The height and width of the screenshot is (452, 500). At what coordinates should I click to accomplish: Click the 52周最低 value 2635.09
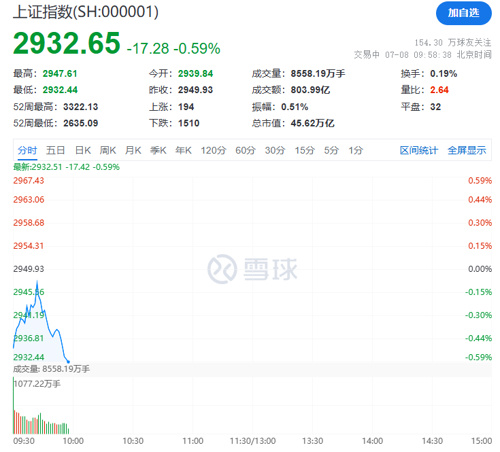(x=81, y=123)
